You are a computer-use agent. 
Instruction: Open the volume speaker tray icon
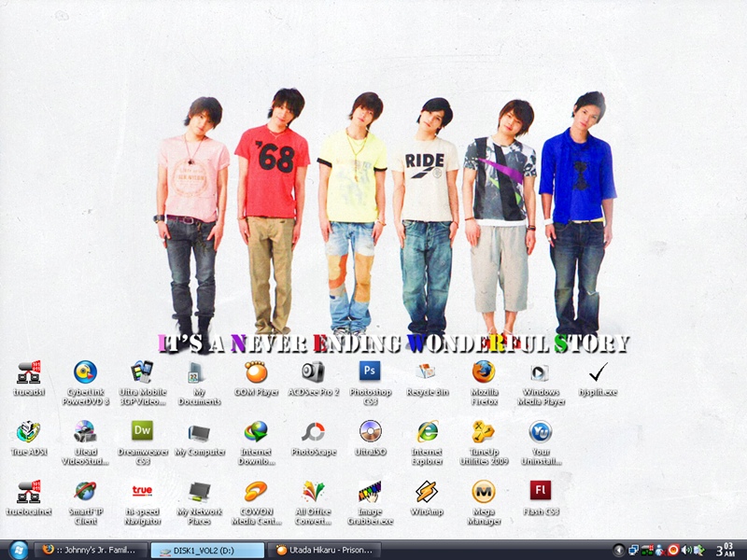686,551
